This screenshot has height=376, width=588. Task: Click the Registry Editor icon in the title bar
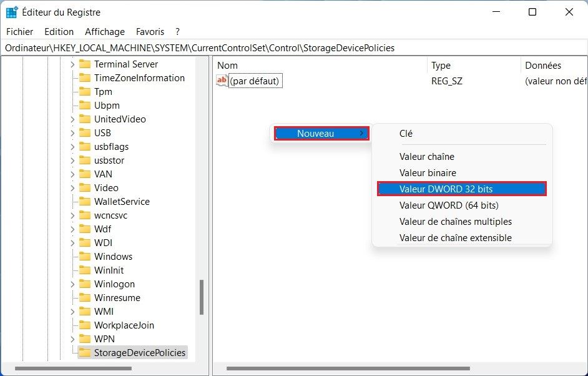11,11
